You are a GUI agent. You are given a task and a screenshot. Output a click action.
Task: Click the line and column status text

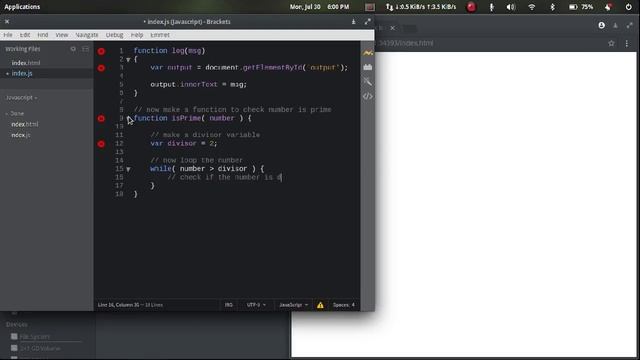click(130, 305)
